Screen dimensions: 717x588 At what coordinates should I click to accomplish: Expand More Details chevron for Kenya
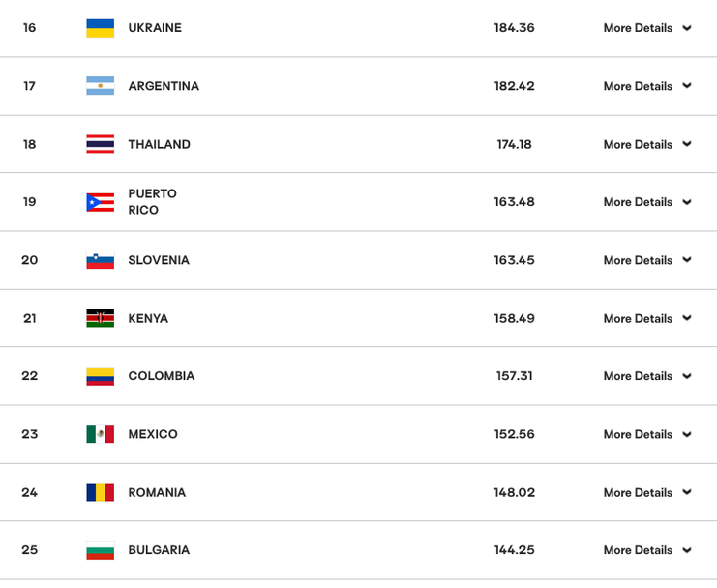[x=687, y=318]
